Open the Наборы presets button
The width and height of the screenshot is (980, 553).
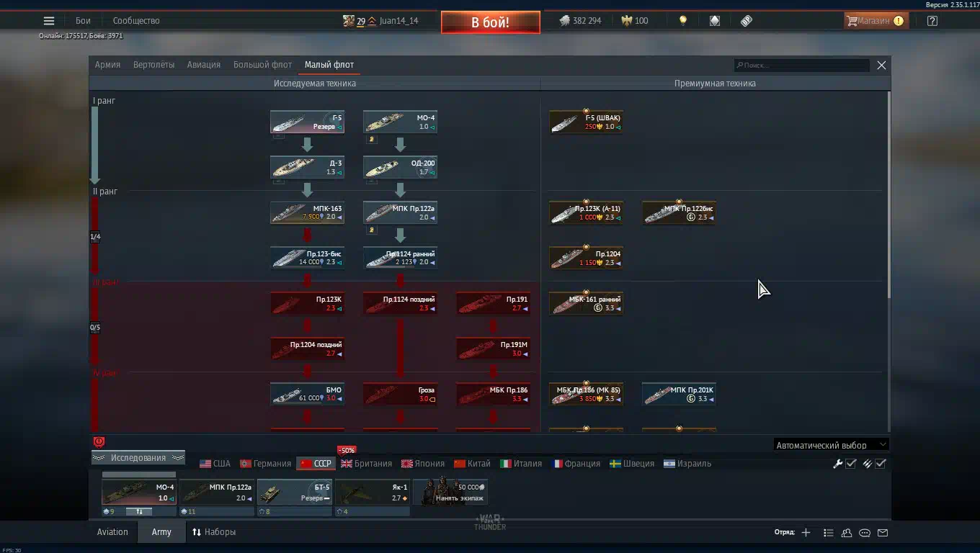tap(214, 532)
